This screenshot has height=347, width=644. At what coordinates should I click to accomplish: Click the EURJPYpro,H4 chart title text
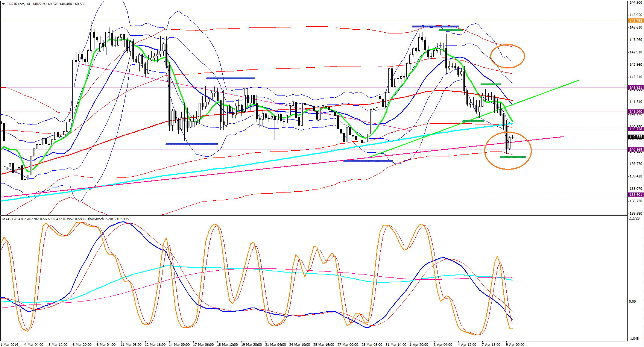tap(18, 4)
